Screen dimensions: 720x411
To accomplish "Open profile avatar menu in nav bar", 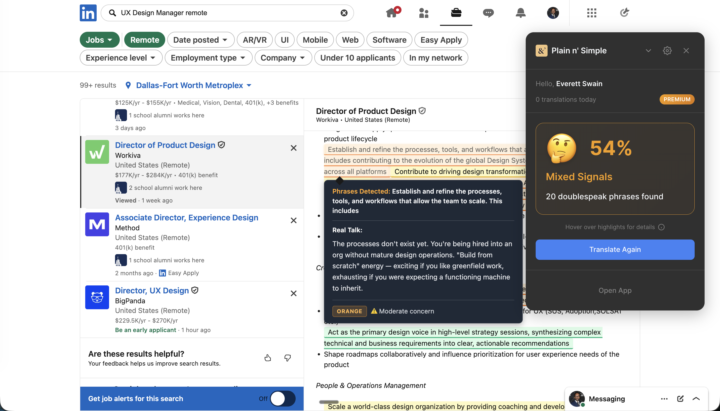I will click(553, 13).
